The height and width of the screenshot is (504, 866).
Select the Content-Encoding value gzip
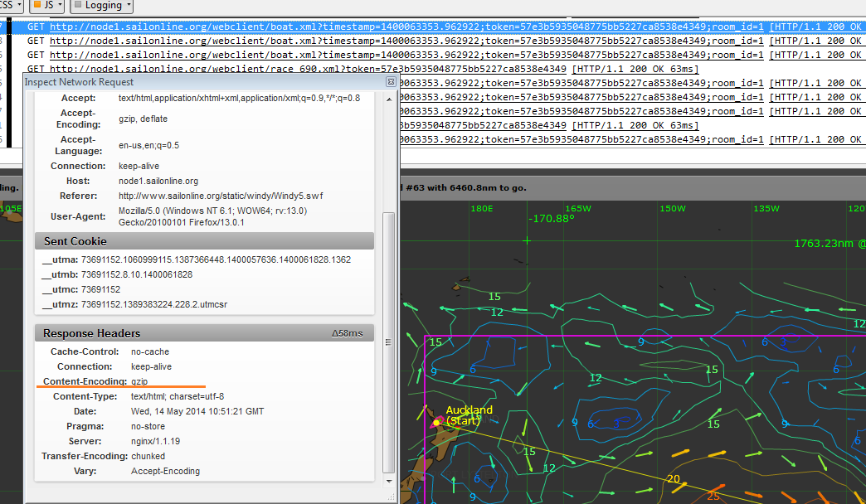click(139, 381)
